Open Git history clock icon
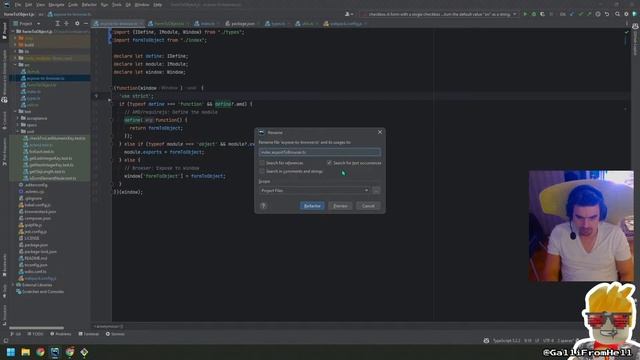The width and height of the screenshot is (640, 360). click(x=598, y=14)
